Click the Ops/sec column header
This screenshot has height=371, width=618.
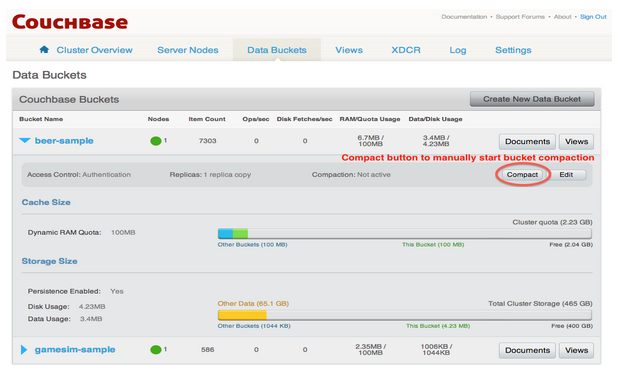[256, 119]
